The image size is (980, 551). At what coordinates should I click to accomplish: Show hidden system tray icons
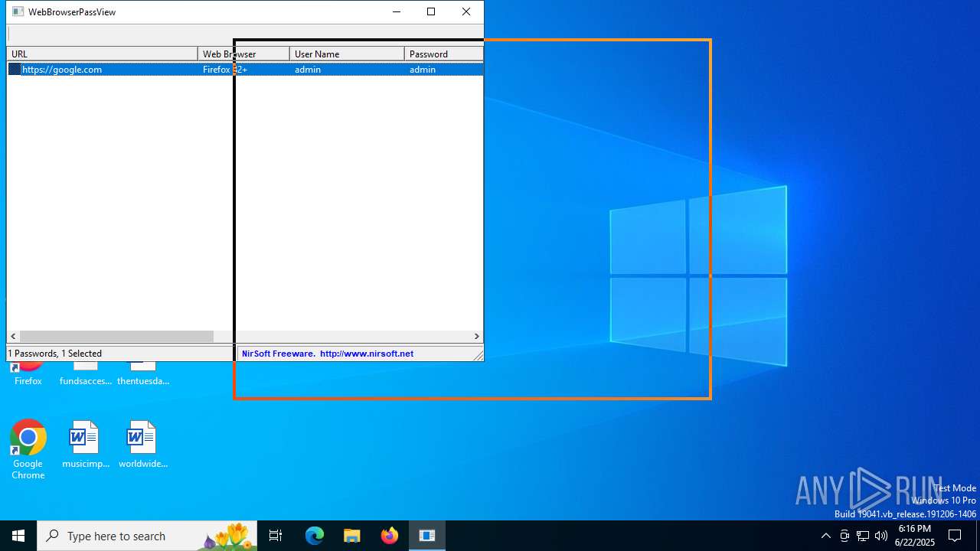coord(826,536)
